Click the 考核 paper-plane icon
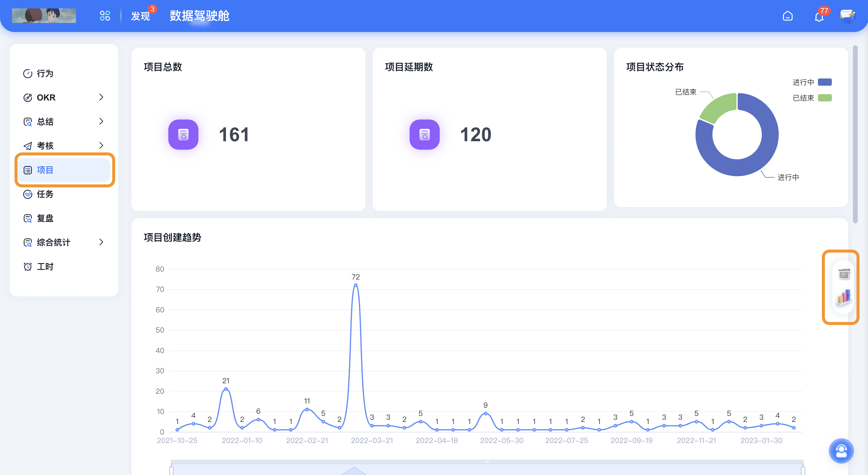Image resolution: width=868 pixels, height=475 pixels. coord(28,146)
